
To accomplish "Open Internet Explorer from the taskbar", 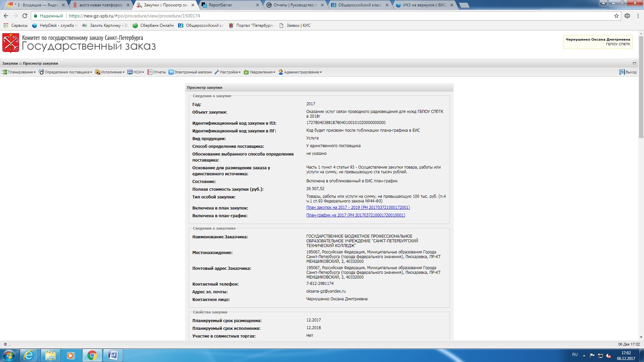I will point(29,355).
